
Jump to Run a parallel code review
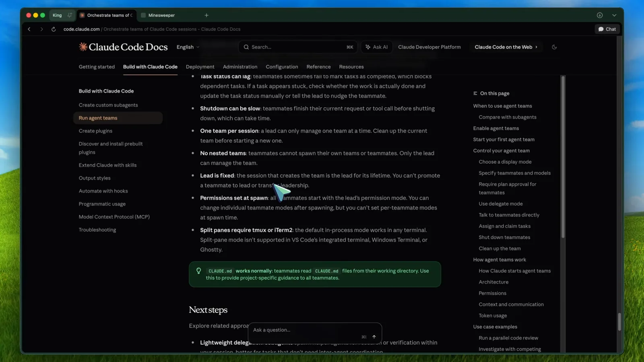pos(508,338)
